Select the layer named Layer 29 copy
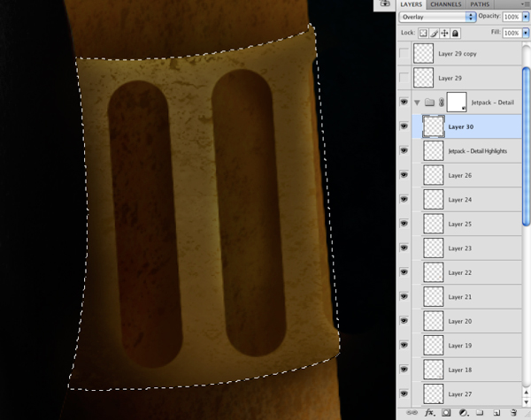Viewport: 531px width, 420px height. [x=458, y=54]
